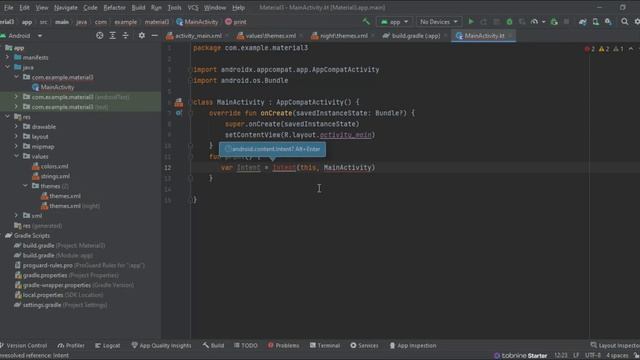Expand com.example.material3 (androidTest) package

(x=16, y=97)
